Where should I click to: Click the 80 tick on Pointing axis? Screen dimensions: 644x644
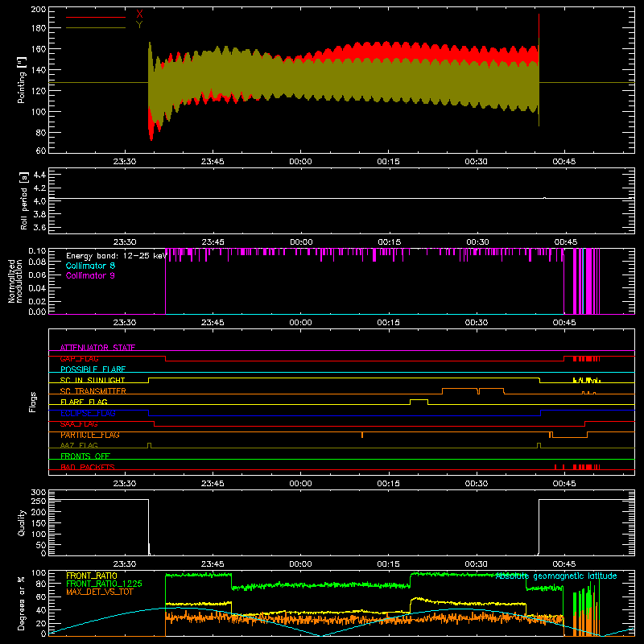point(41,133)
